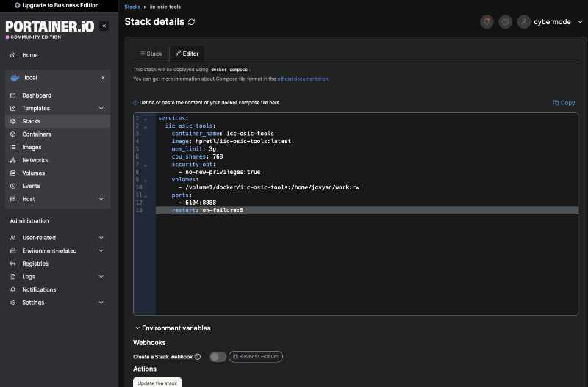The height and width of the screenshot is (387, 588).
Task: Close the local environment with the x icon
Action: (103, 78)
